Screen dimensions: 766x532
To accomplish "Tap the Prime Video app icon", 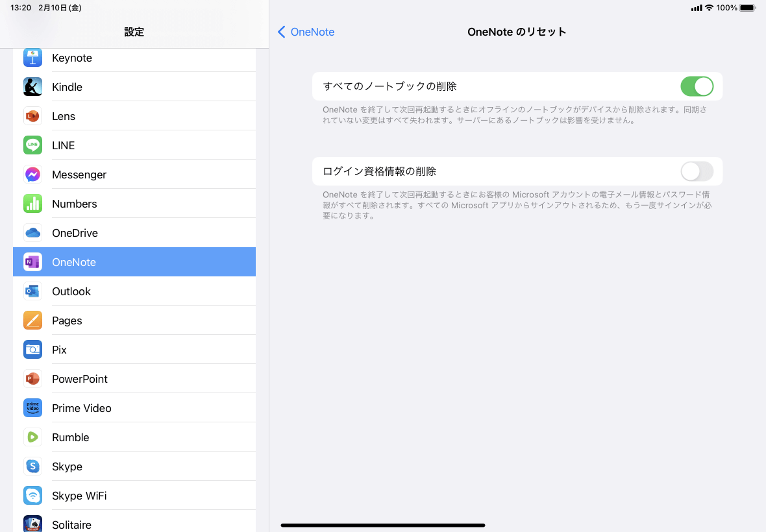I will pos(32,408).
